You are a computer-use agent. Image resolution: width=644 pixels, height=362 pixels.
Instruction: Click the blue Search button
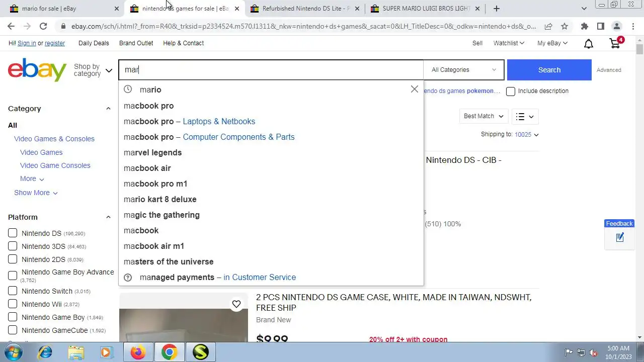[549, 70]
